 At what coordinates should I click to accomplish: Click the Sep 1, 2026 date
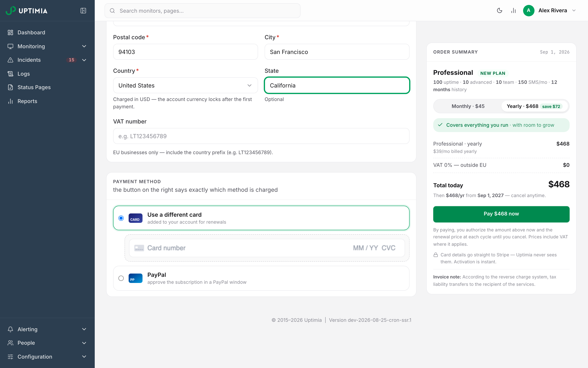tap(555, 52)
